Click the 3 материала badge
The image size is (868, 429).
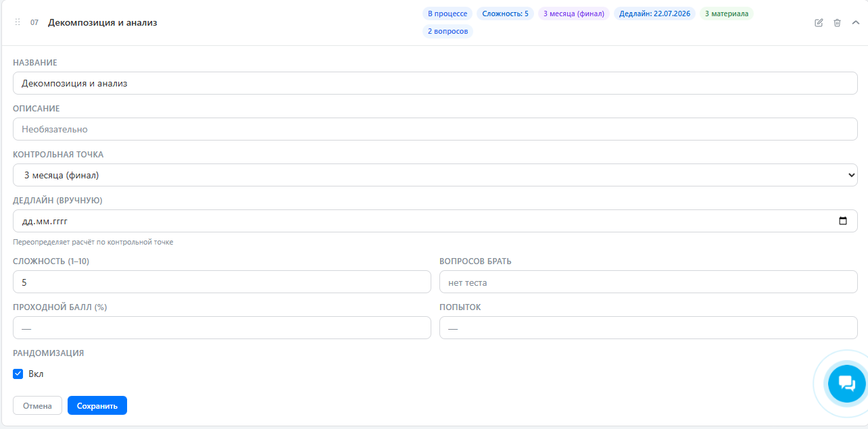point(726,14)
